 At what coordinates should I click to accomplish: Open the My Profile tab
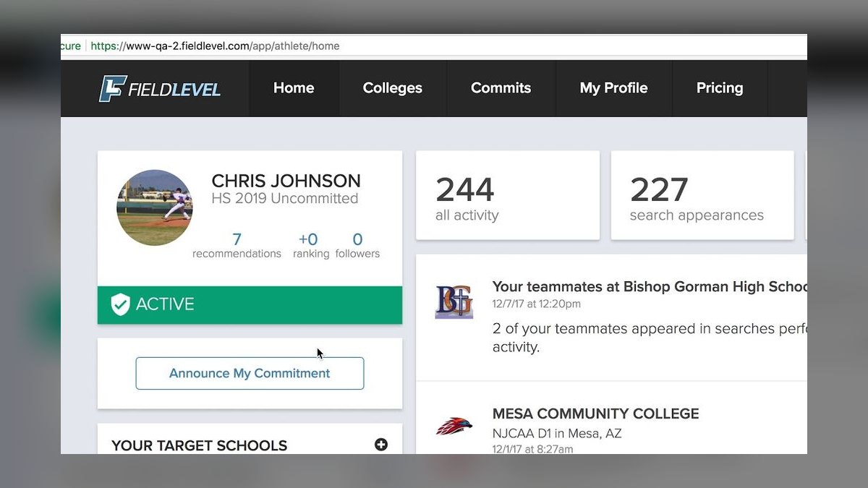tap(613, 88)
